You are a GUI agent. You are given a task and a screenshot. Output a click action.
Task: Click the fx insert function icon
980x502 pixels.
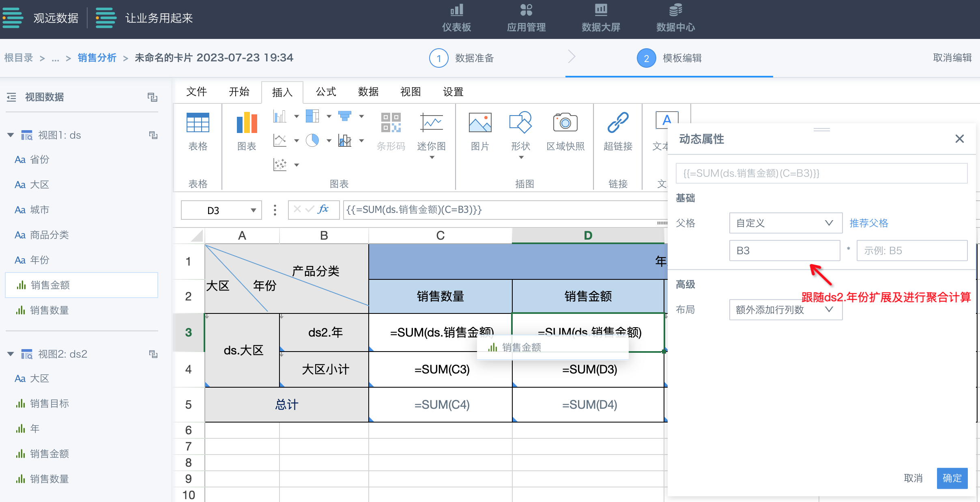point(323,209)
